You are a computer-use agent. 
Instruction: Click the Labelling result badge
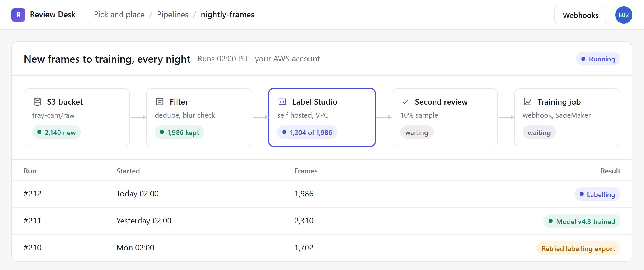click(x=597, y=194)
